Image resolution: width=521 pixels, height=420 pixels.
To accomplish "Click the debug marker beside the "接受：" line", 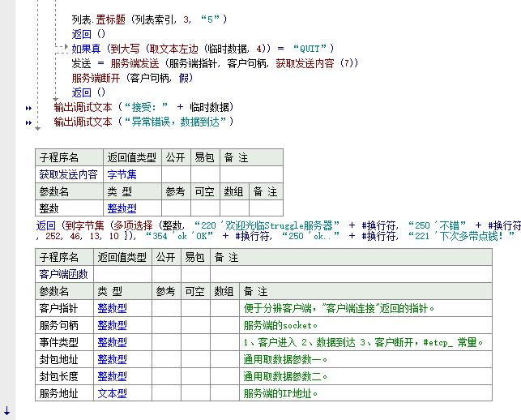I will point(29,108).
